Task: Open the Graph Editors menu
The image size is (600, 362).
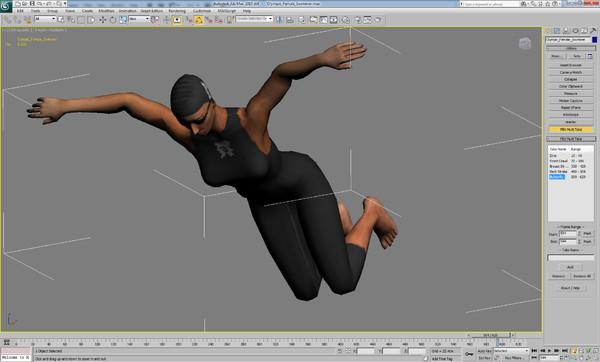Action: [x=152, y=11]
